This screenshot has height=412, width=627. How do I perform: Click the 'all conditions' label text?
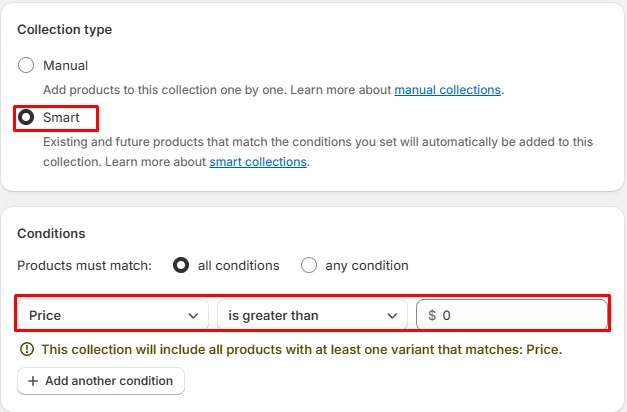(x=238, y=266)
